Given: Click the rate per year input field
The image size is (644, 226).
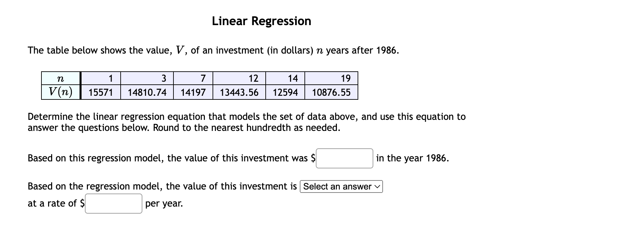Looking at the screenshot, I should coord(114,203).
